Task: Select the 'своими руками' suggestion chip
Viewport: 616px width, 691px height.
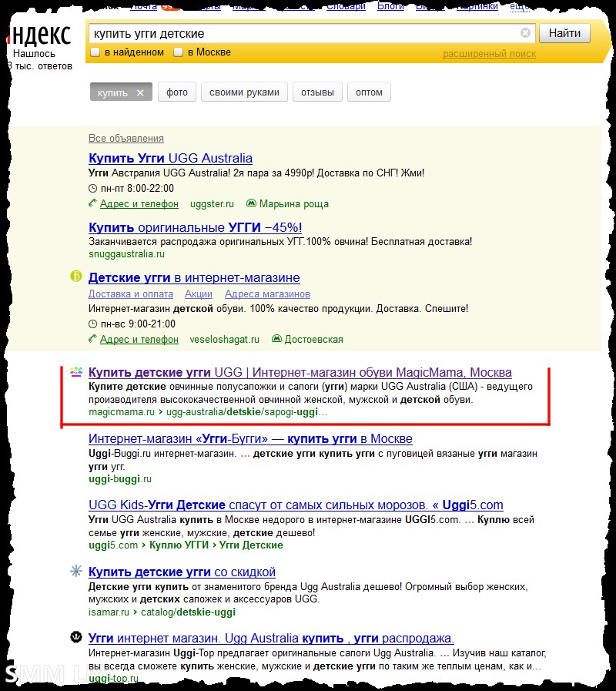Action: 244,92
